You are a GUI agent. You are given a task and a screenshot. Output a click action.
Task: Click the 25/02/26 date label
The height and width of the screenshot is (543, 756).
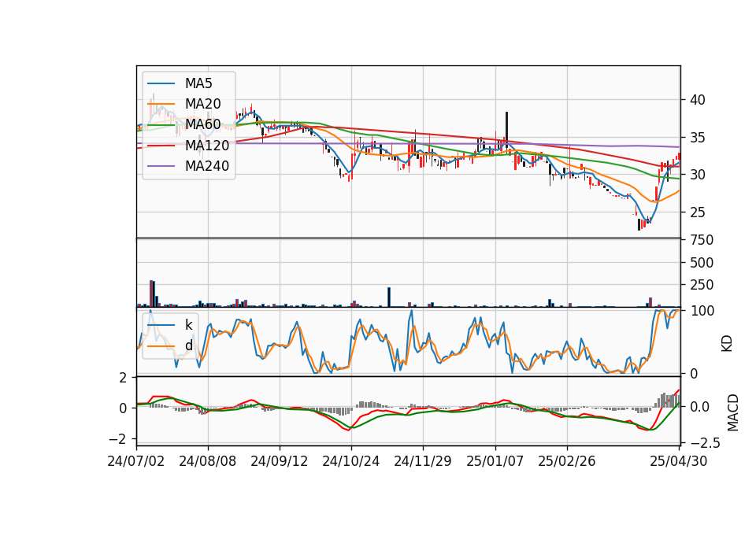(x=566, y=461)
